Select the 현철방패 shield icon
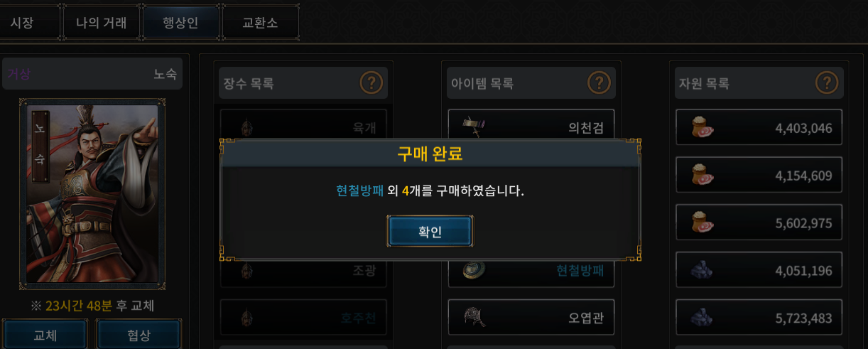Image resolution: width=868 pixels, height=349 pixels. click(473, 270)
